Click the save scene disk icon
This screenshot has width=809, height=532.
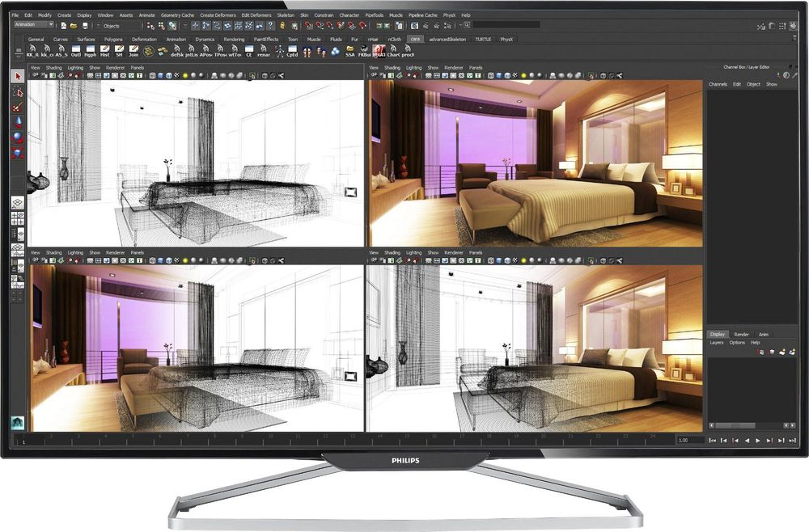coord(84,26)
